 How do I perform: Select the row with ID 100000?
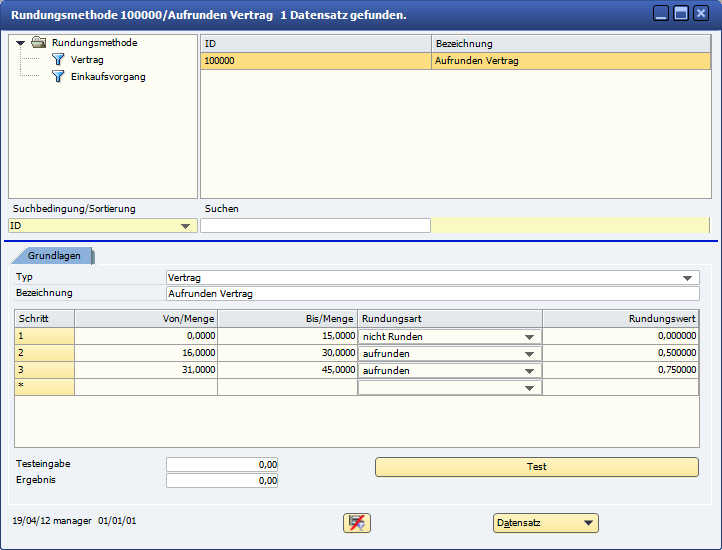pos(316,61)
